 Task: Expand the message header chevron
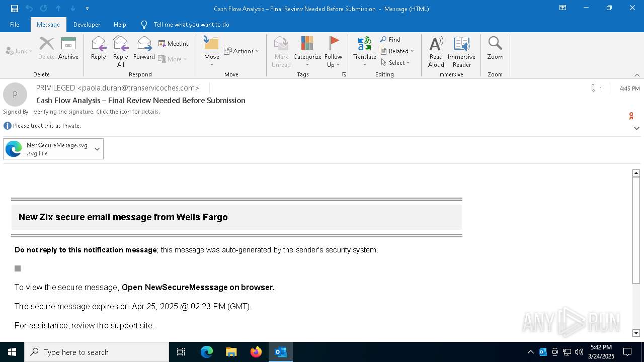(636, 128)
